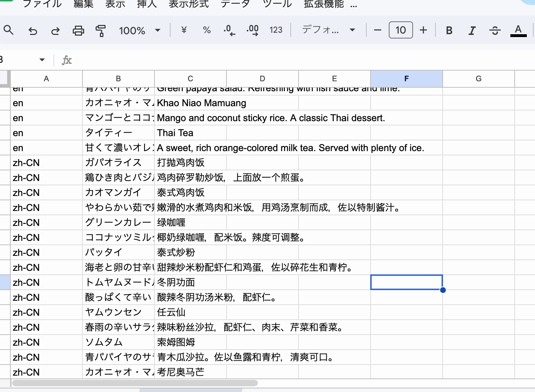This screenshot has width=535, height=392.
Task: Open the データ menu
Action: click(235, 4)
